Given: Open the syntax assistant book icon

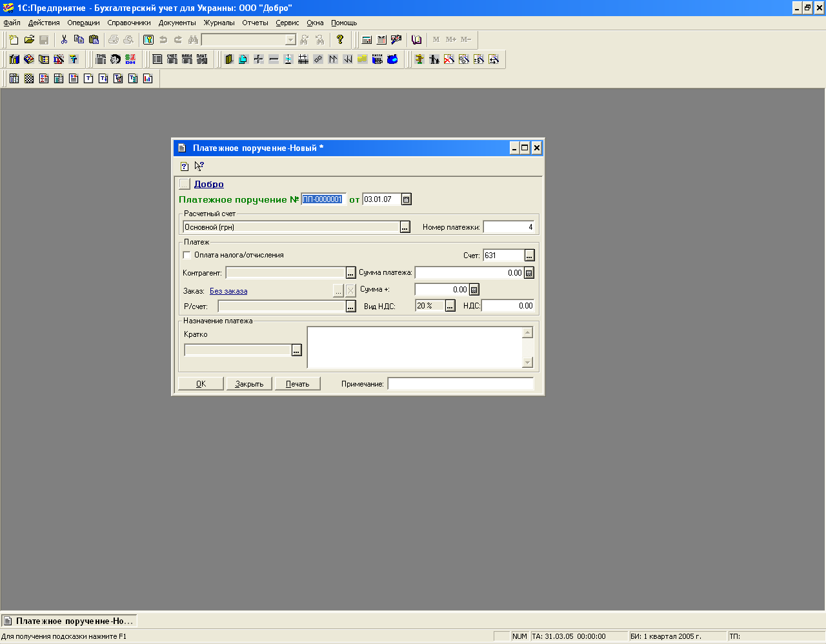Looking at the screenshot, I should click(416, 40).
